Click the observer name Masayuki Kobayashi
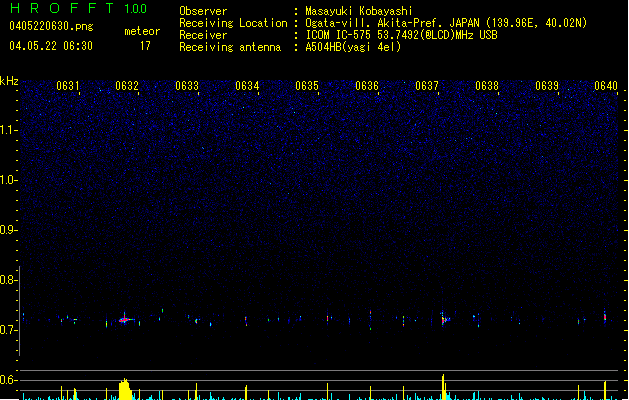This screenshot has width=629, height=400. [x=359, y=11]
